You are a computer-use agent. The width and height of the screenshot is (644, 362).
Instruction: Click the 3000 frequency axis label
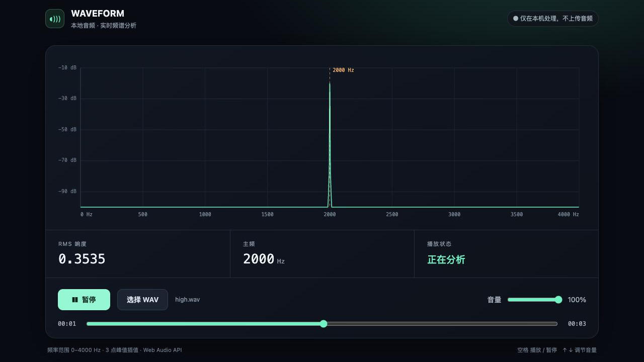(x=454, y=215)
